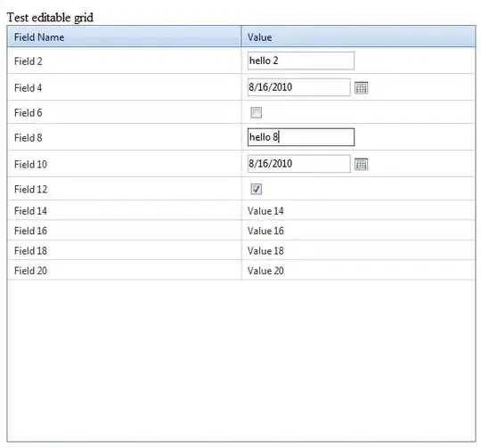Select the Field 2 row label
481x448 pixels.
(x=29, y=61)
